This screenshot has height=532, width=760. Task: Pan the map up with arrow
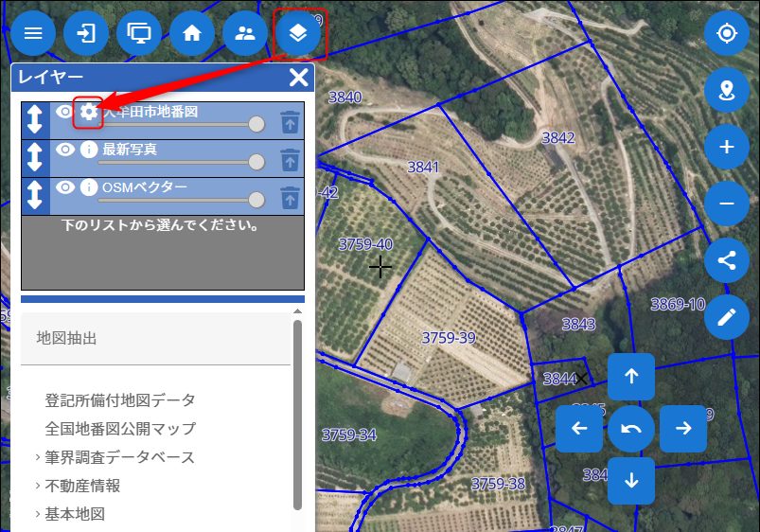point(631,376)
